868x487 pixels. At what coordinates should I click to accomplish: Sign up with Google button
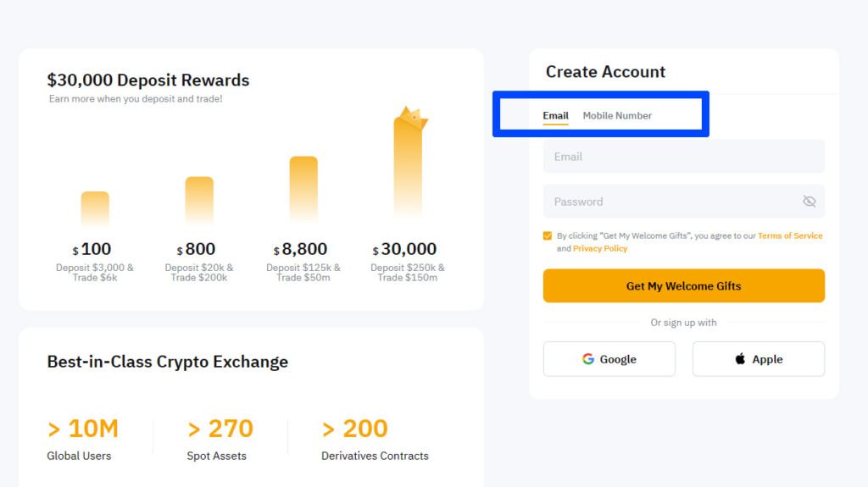(609, 359)
